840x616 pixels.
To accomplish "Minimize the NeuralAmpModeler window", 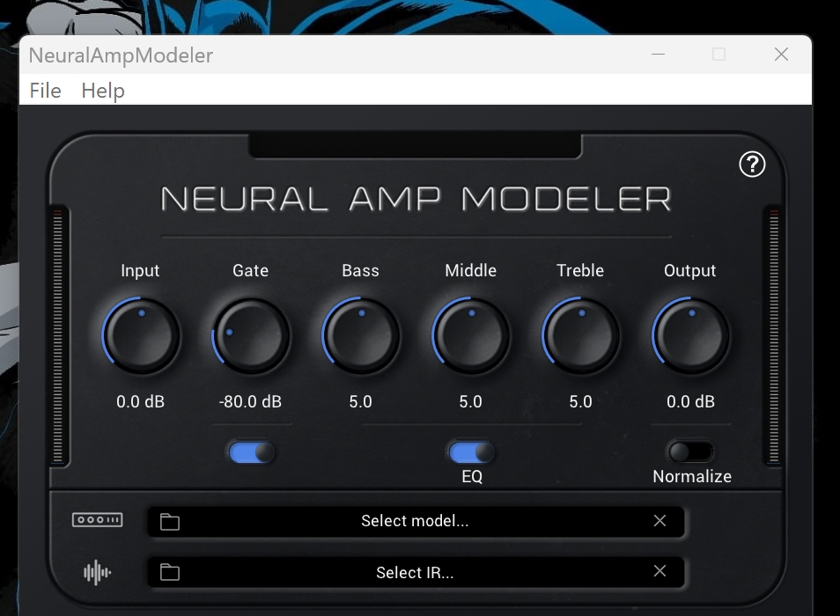I will (x=658, y=54).
